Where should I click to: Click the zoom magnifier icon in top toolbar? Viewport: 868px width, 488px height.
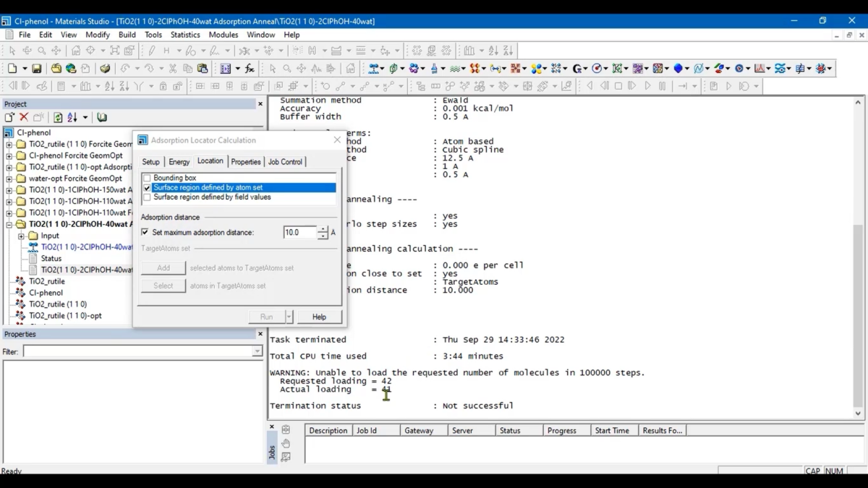tap(42, 51)
